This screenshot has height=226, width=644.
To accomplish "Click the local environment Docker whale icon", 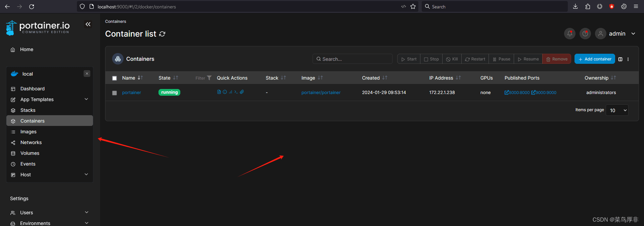I will point(14,74).
